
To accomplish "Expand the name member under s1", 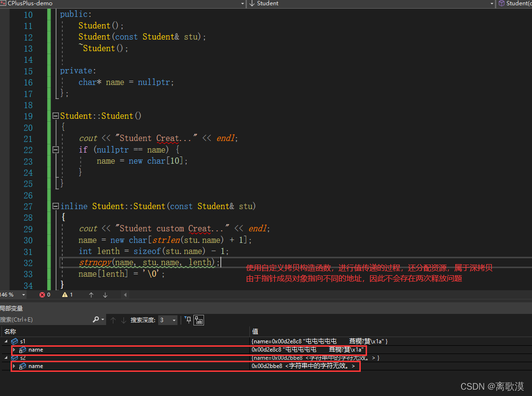I will coord(14,350).
